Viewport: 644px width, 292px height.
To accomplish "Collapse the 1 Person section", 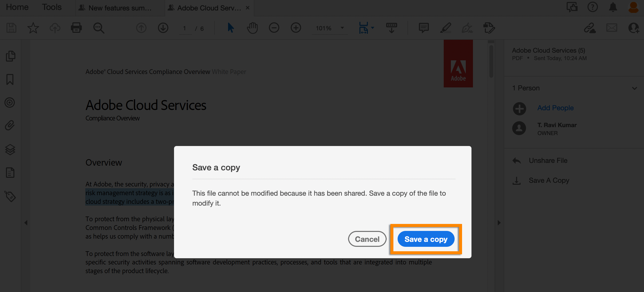I will (x=635, y=88).
